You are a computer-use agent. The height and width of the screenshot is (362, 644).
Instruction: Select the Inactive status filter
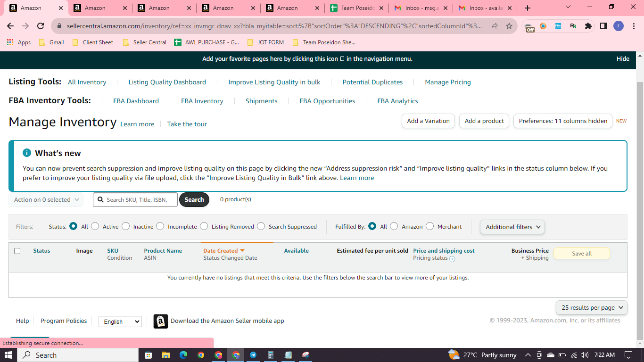(125, 226)
